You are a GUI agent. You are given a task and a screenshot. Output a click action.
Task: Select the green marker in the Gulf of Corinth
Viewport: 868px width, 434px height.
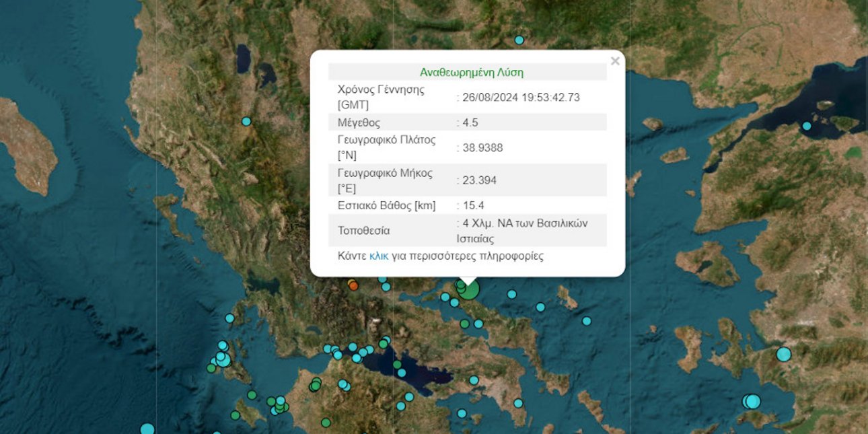[x=397, y=365]
